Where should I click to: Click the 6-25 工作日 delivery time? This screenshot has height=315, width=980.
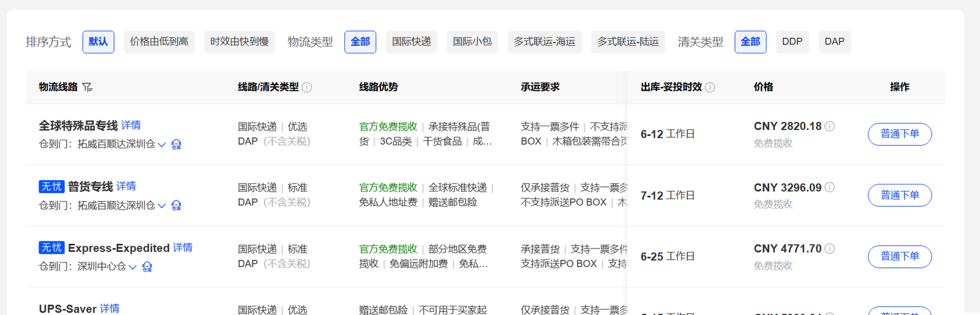click(x=668, y=257)
